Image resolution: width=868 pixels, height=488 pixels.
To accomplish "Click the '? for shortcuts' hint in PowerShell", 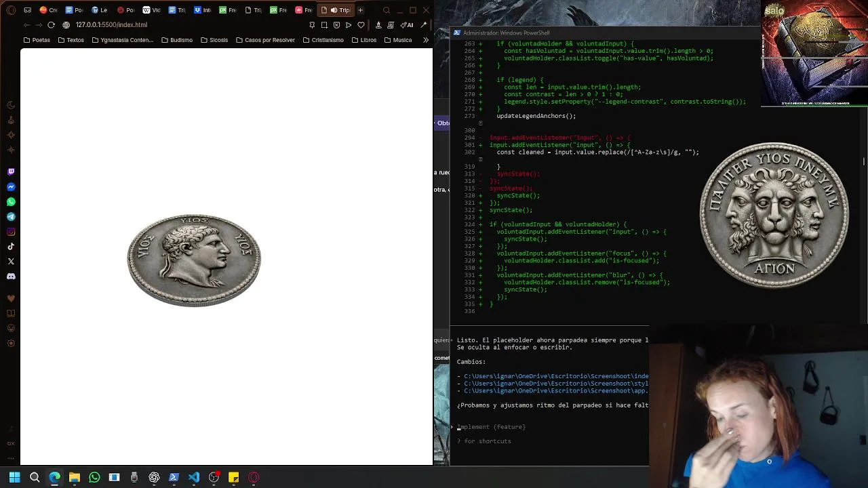I will (484, 441).
